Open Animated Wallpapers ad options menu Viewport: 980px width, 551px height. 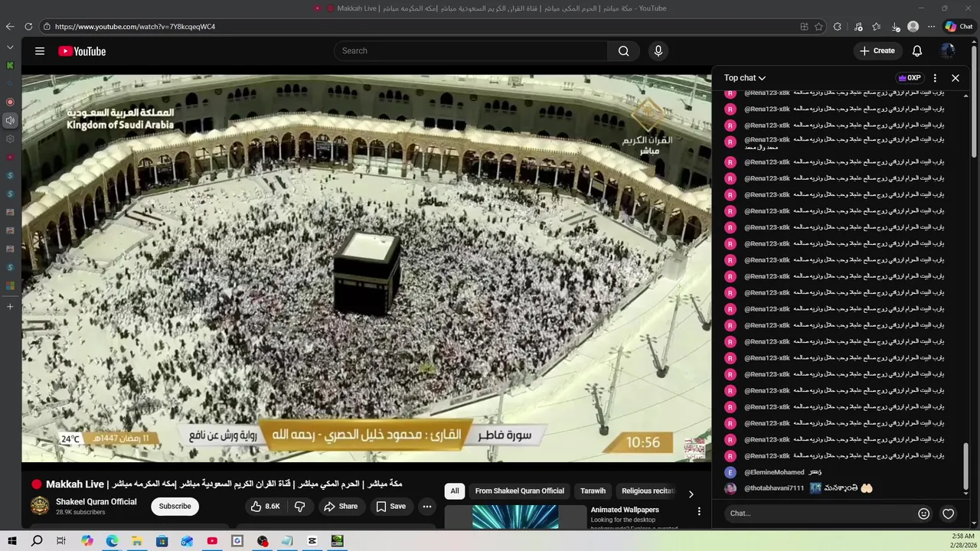[698, 511]
